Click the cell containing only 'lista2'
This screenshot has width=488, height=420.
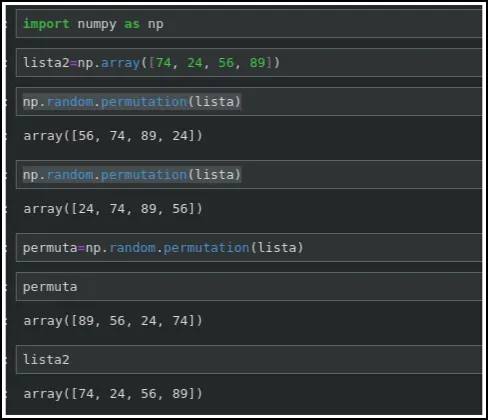(x=249, y=360)
